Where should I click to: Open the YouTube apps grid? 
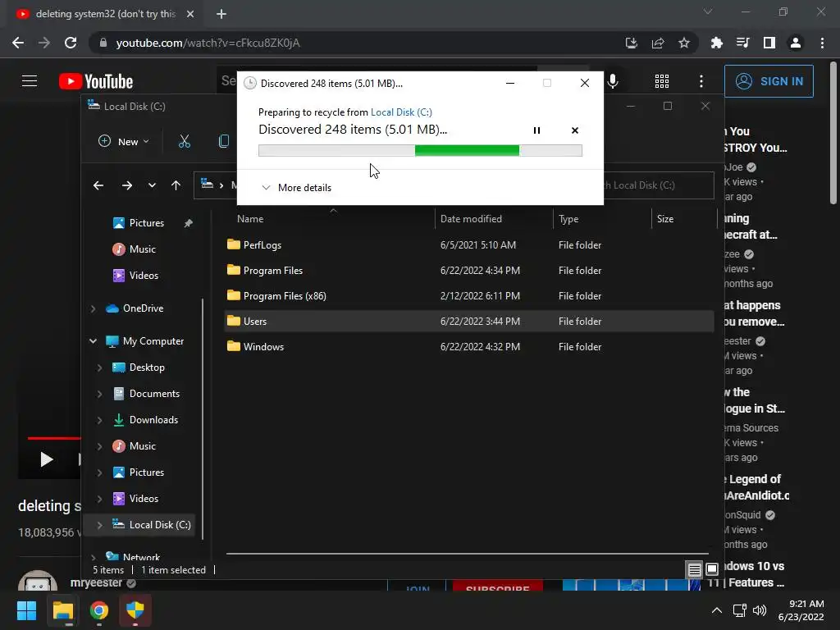pos(662,81)
